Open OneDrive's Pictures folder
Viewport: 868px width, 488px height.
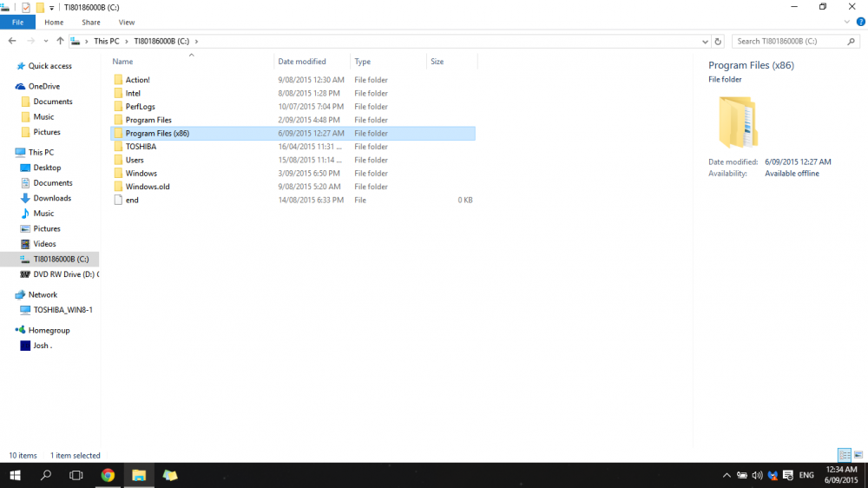(x=47, y=132)
